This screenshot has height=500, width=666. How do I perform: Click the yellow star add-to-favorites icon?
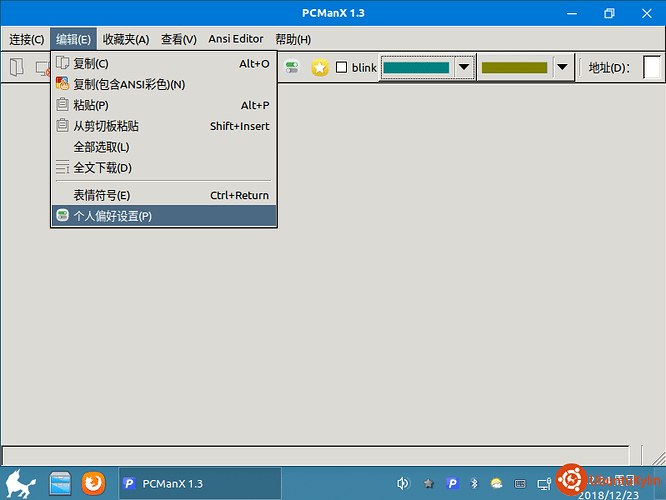coord(319,68)
